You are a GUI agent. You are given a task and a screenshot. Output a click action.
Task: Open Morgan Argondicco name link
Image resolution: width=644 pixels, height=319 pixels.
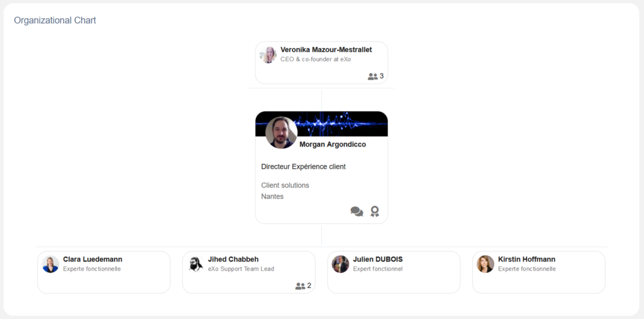point(333,144)
